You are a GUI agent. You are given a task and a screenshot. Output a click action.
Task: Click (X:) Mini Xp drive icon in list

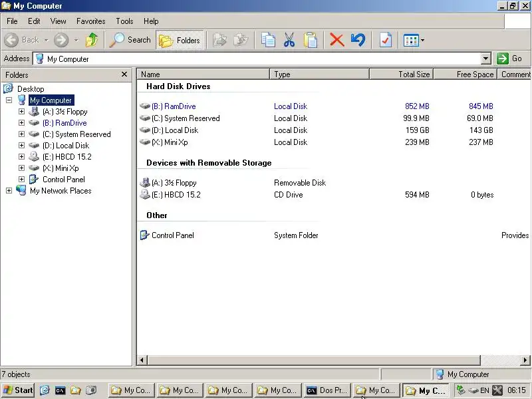[x=145, y=142]
